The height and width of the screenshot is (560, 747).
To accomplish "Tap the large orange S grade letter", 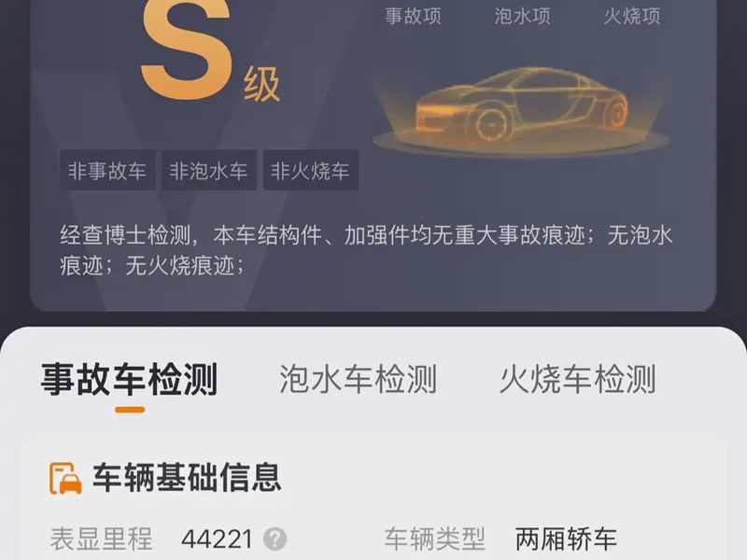I will pos(187,49).
